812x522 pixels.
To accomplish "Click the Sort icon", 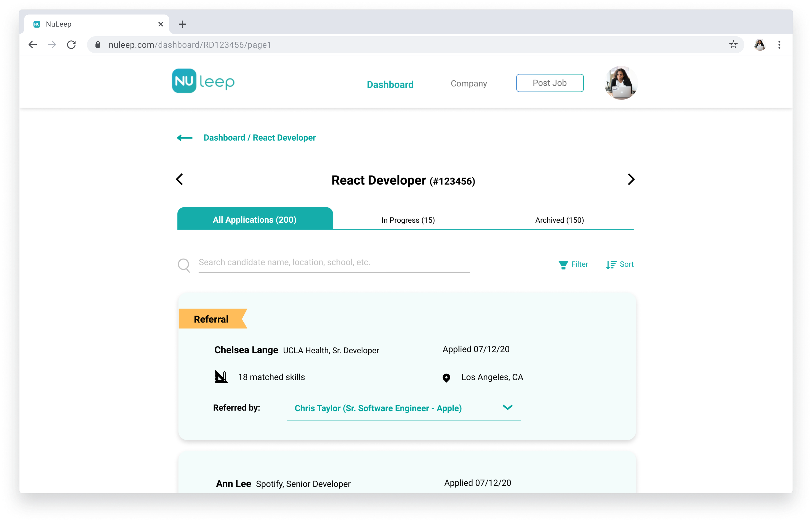I will point(611,265).
